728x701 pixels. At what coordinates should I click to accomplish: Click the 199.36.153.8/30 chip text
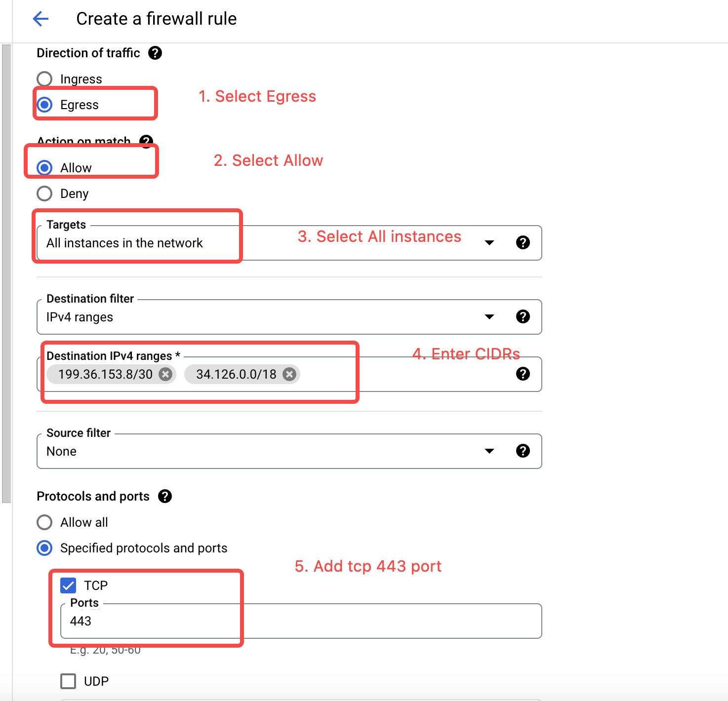[105, 374]
